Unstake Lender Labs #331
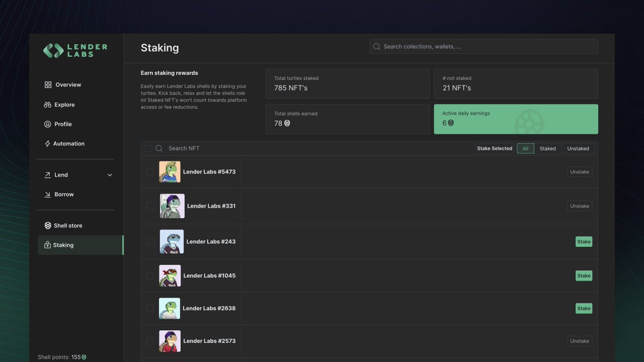Image resolution: width=644 pixels, height=362 pixels. tap(580, 206)
